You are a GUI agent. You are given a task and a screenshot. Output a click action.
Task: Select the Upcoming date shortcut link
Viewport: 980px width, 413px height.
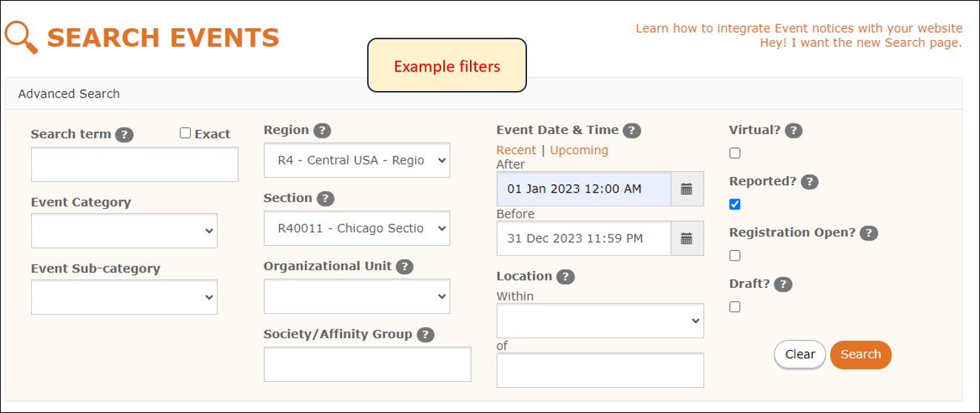[579, 150]
